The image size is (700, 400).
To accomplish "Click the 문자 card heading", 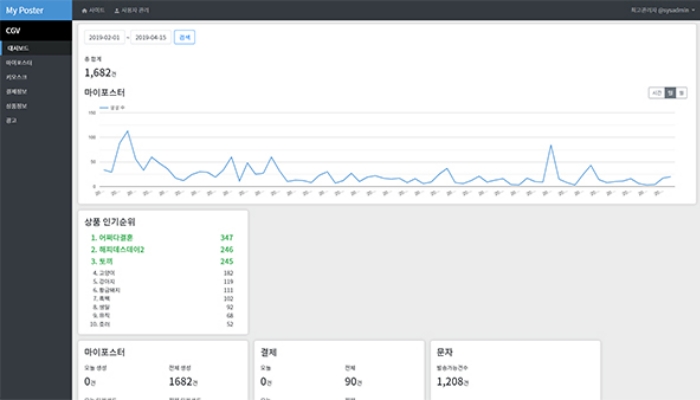I will [445, 352].
